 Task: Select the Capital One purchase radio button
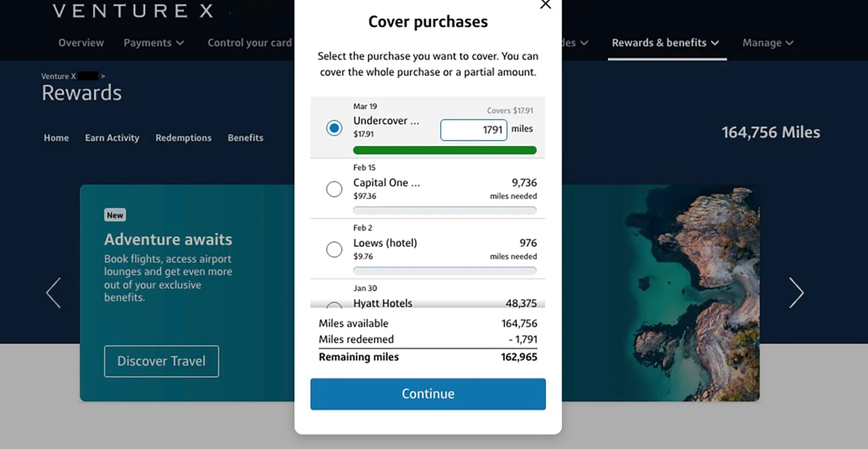(x=334, y=189)
